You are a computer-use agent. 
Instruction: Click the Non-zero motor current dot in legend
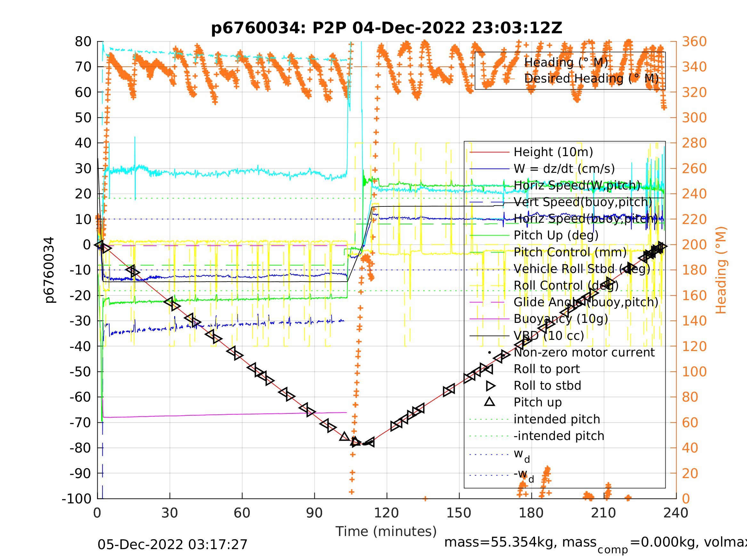(x=490, y=352)
